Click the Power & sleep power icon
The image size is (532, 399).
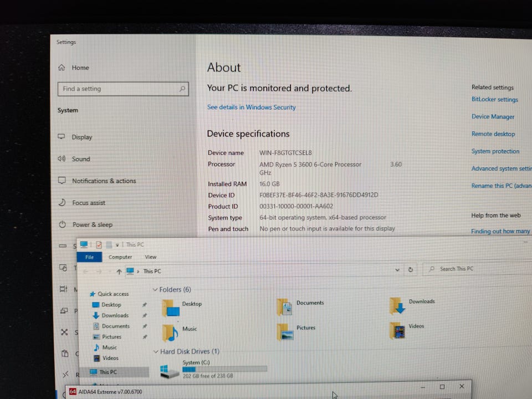(63, 224)
